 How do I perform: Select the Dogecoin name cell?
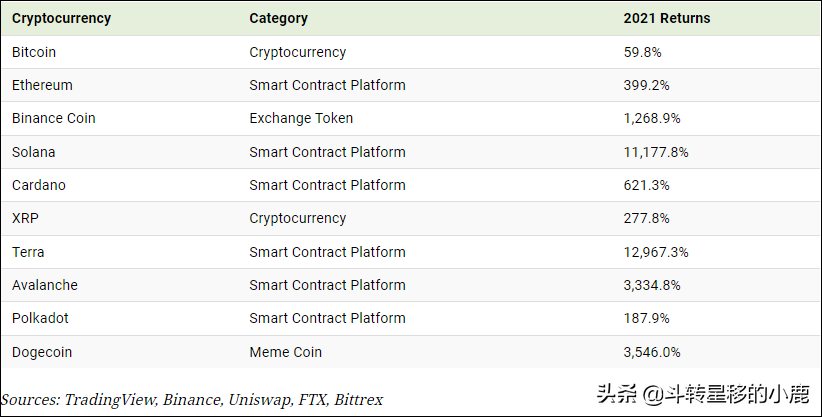click(x=42, y=352)
